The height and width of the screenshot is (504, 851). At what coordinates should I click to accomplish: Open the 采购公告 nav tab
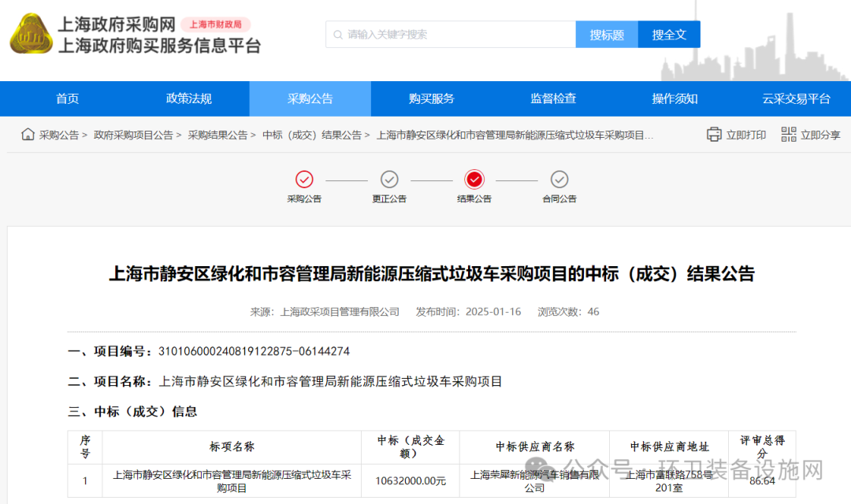point(310,98)
